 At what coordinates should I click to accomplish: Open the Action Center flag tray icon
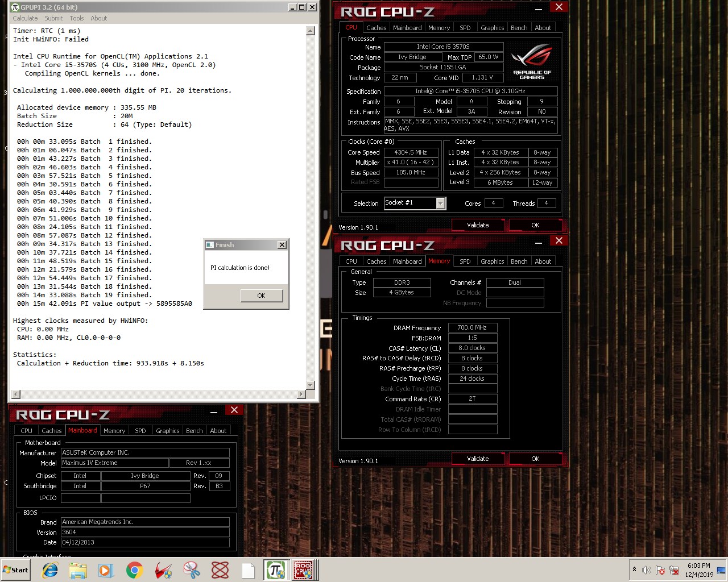[x=660, y=570]
